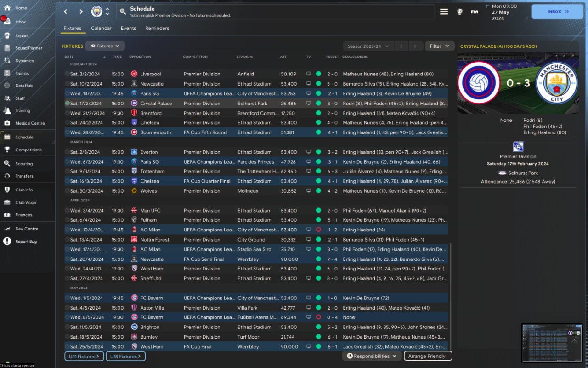Switch to the Calendar tab

click(101, 28)
